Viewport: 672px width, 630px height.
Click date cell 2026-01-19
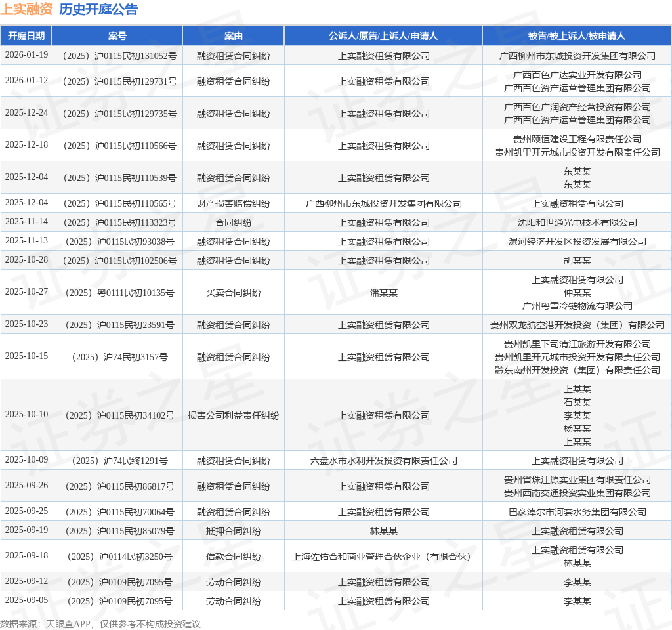click(26, 55)
